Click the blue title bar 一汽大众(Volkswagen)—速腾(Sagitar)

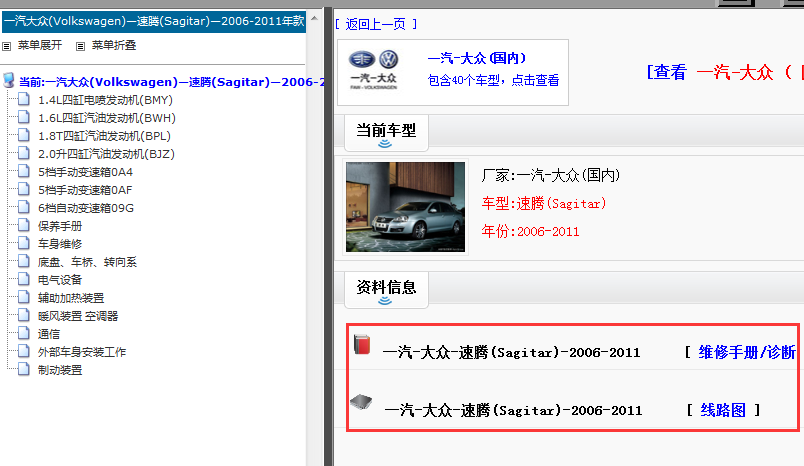[x=154, y=22]
